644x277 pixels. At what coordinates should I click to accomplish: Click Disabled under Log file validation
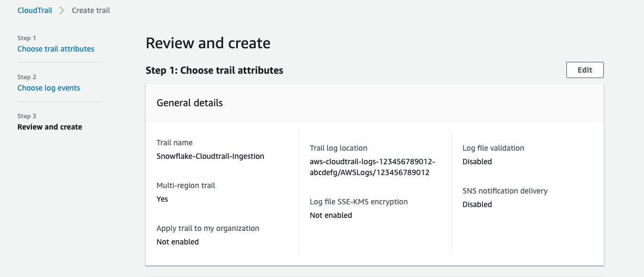[477, 162]
